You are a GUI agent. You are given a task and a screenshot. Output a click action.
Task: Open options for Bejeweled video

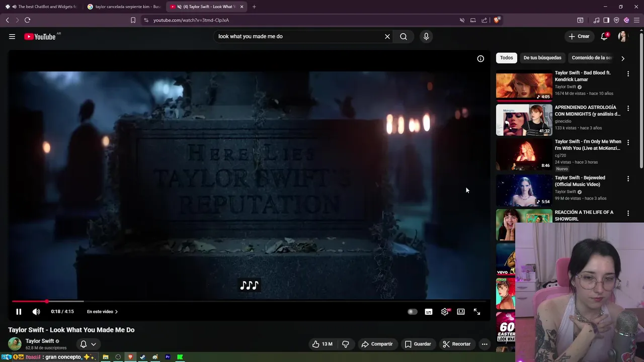(x=628, y=178)
